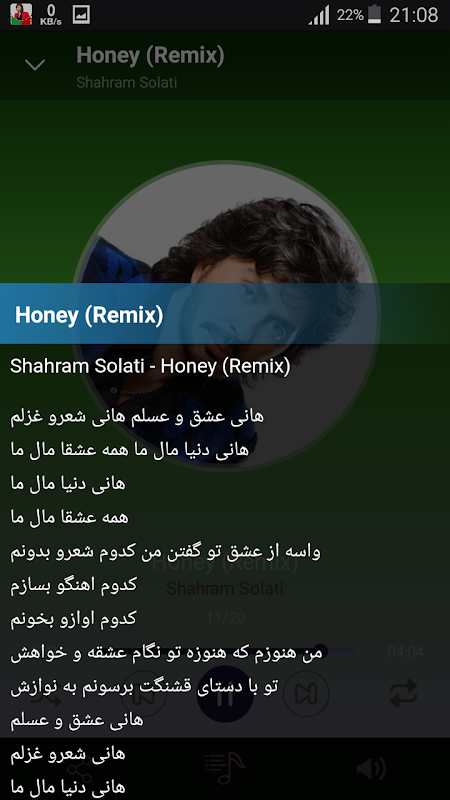The height and width of the screenshot is (800, 450).
Task: Skip to the next track
Action: 306,694
